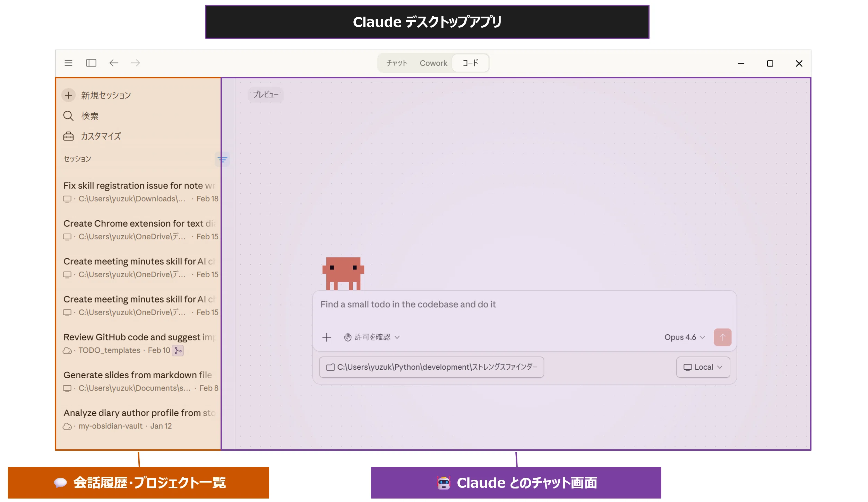The image size is (868, 502).
Task: Click the plus attach icon in prompt box
Action: tap(326, 337)
